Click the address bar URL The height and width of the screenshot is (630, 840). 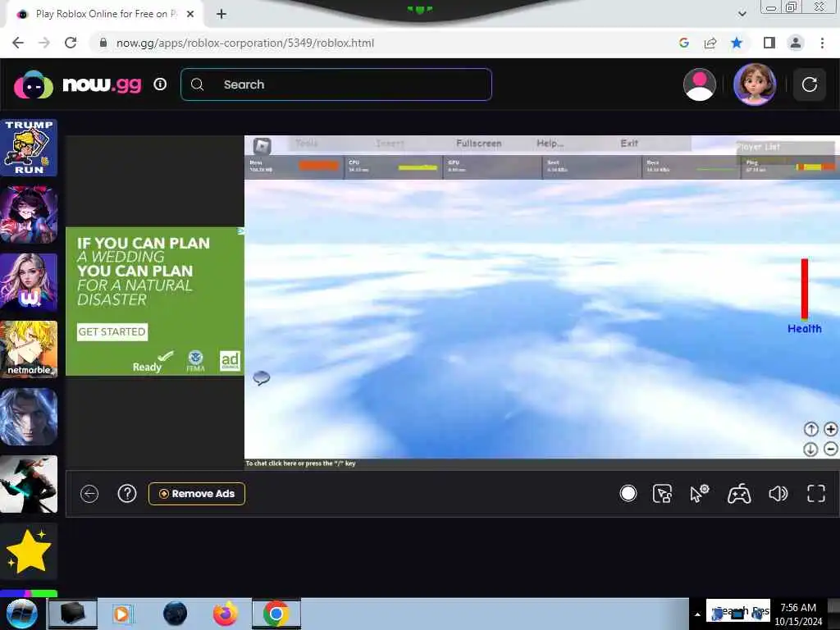pyautogui.click(x=244, y=43)
